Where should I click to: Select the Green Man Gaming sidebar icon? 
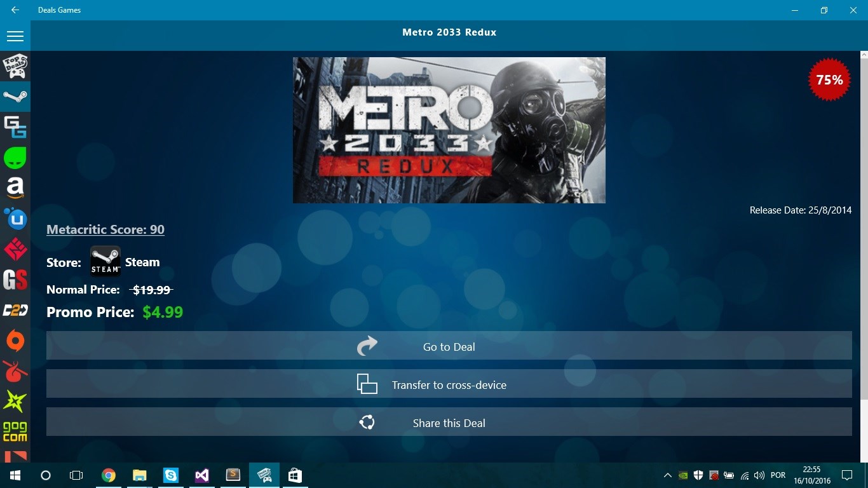(x=15, y=158)
